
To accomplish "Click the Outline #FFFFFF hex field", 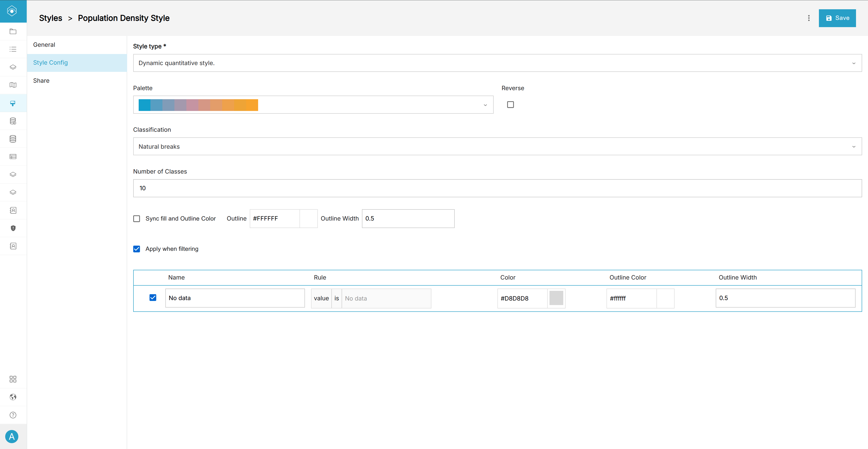I will click(x=275, y=219).
